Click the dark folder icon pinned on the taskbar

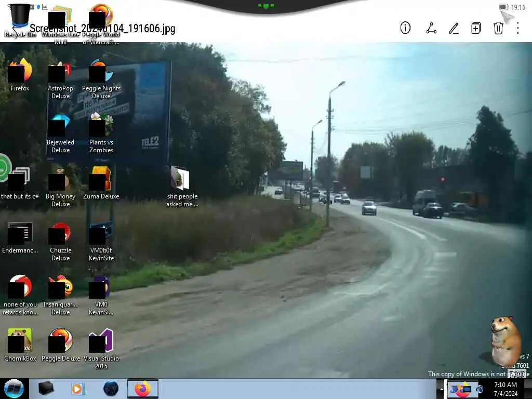coord(46,389)
